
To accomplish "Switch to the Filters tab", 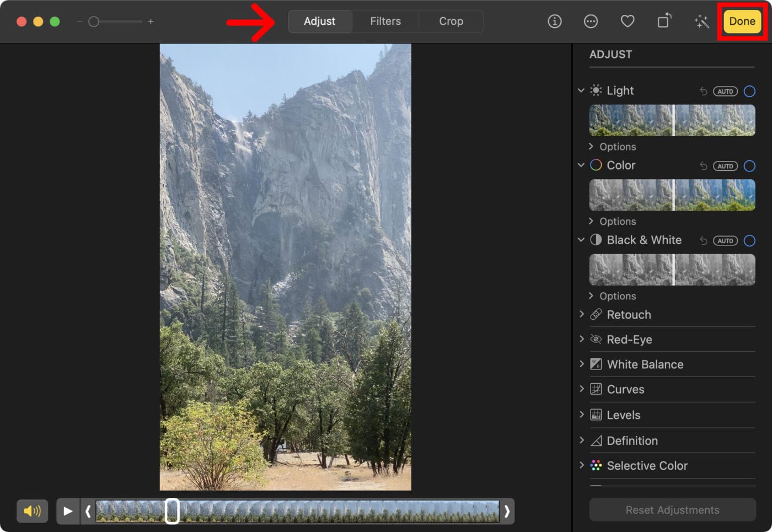I will tap(385, 21).
